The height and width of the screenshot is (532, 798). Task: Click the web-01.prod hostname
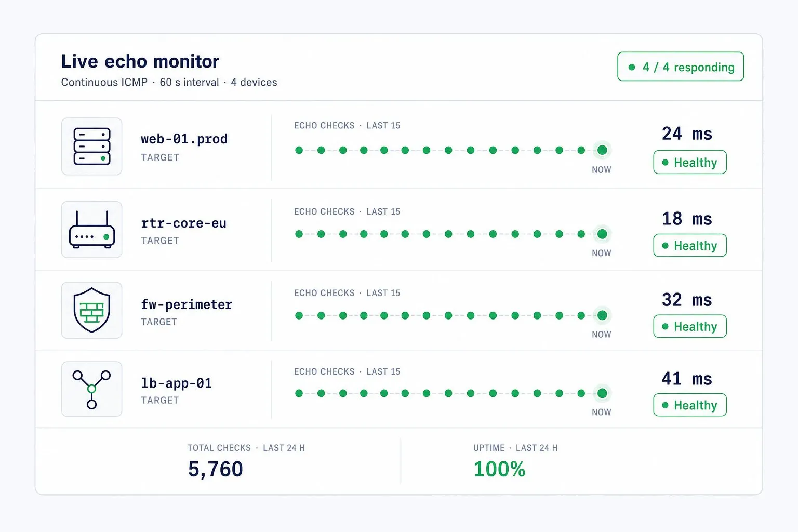click(184, 139)
